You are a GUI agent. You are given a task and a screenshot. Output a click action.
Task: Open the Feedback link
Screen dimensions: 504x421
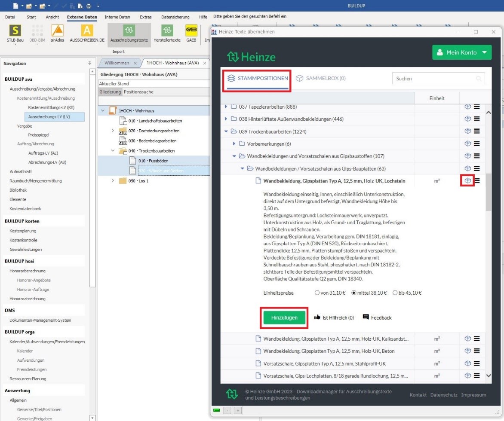pyautogui.click(x=378, y=317)
